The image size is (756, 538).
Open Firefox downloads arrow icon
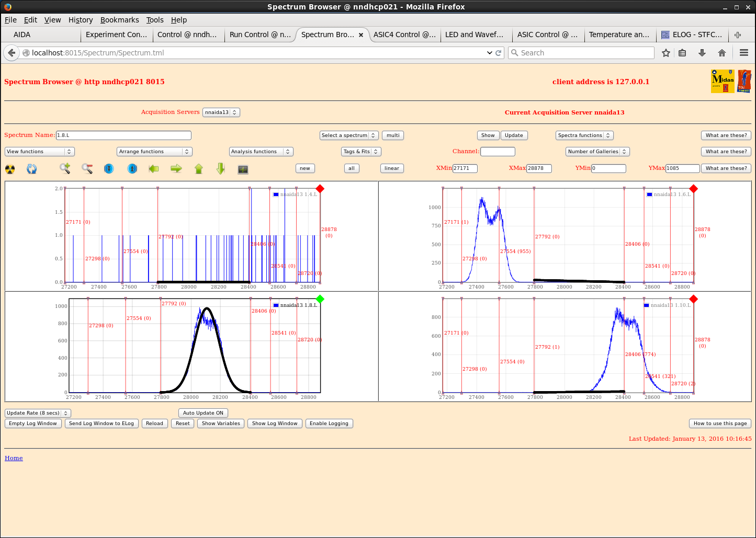[702, 53]
